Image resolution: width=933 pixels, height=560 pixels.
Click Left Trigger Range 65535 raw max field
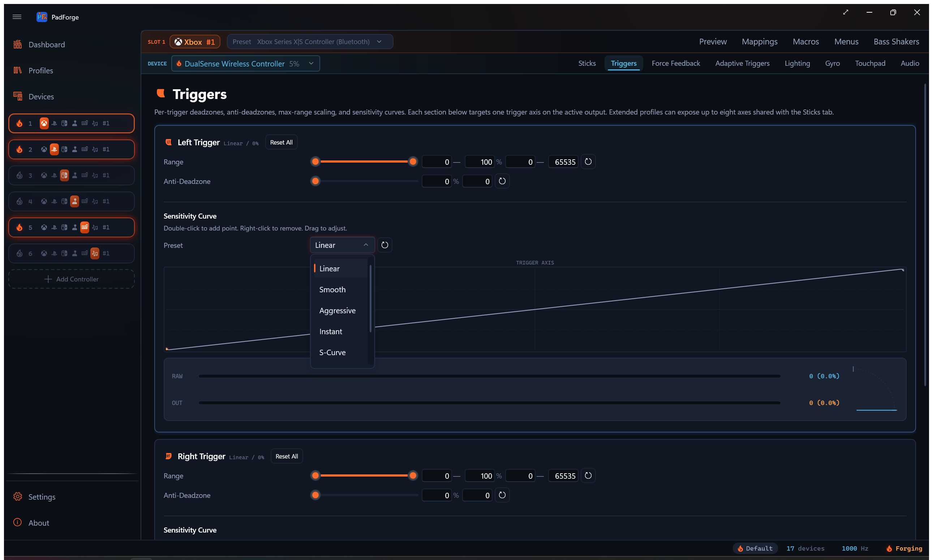click(563, 162)
